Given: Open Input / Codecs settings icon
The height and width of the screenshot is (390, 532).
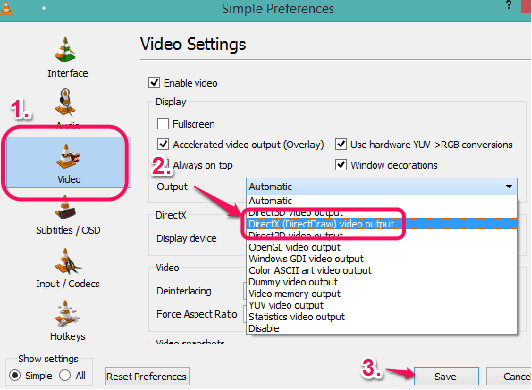Looking at the screenshot, I should pos(67,261).
